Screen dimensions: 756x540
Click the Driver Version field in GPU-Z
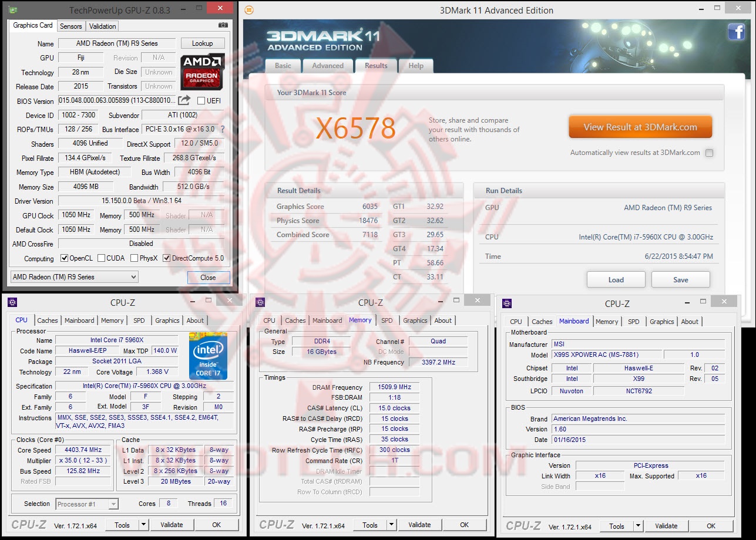(141, 201)
